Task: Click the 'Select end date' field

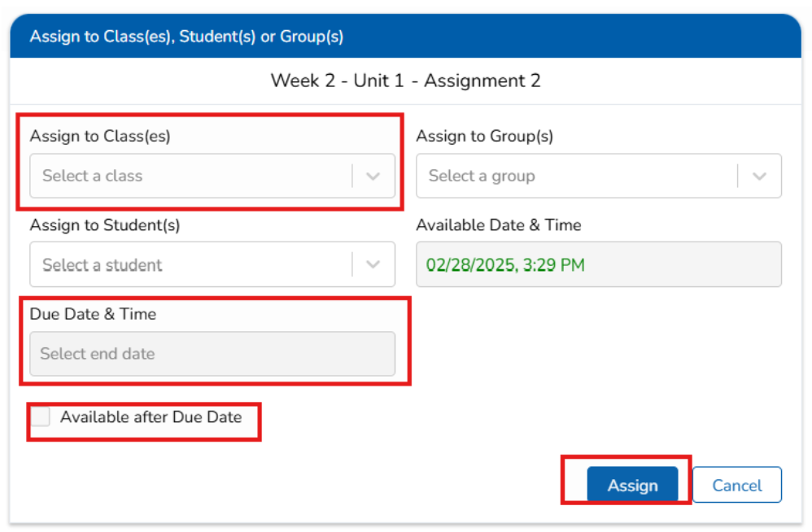Action: click(212, 354)
